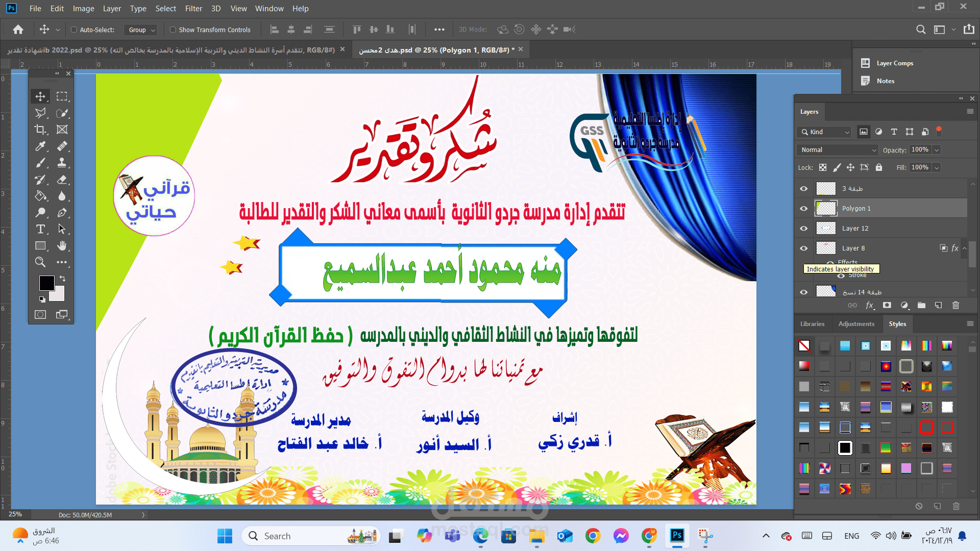Enable the Auto-Select checkbox
The height and width of the screenshot is (551, 980).
[74, 30]
